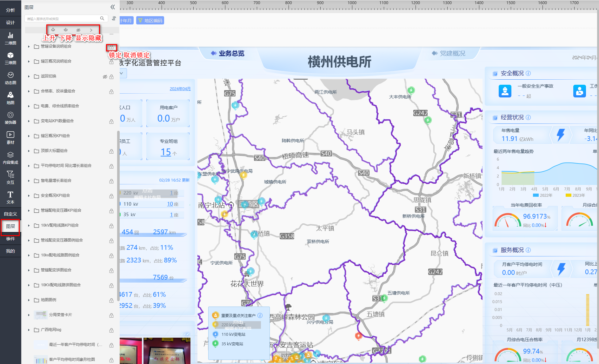Screen dimensions: 599x364
Task: Click the 2024年04月 date link
Action: pos(180,89)
